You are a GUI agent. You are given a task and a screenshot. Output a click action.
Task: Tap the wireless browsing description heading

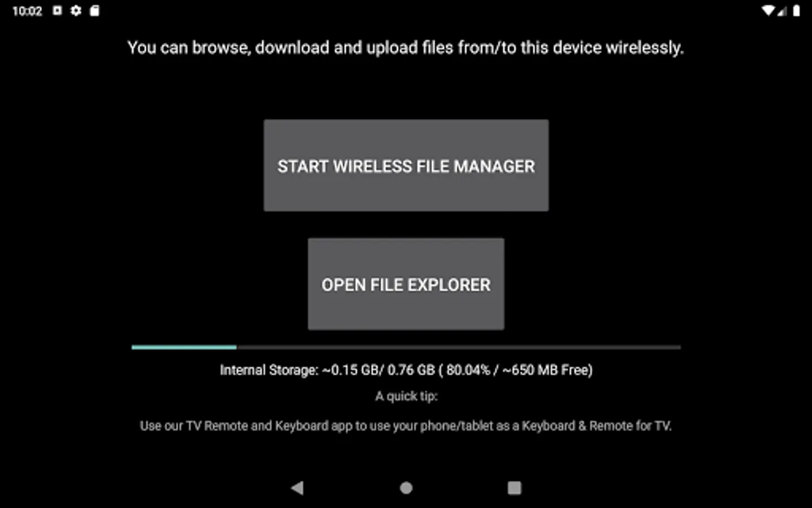point(405,48)
